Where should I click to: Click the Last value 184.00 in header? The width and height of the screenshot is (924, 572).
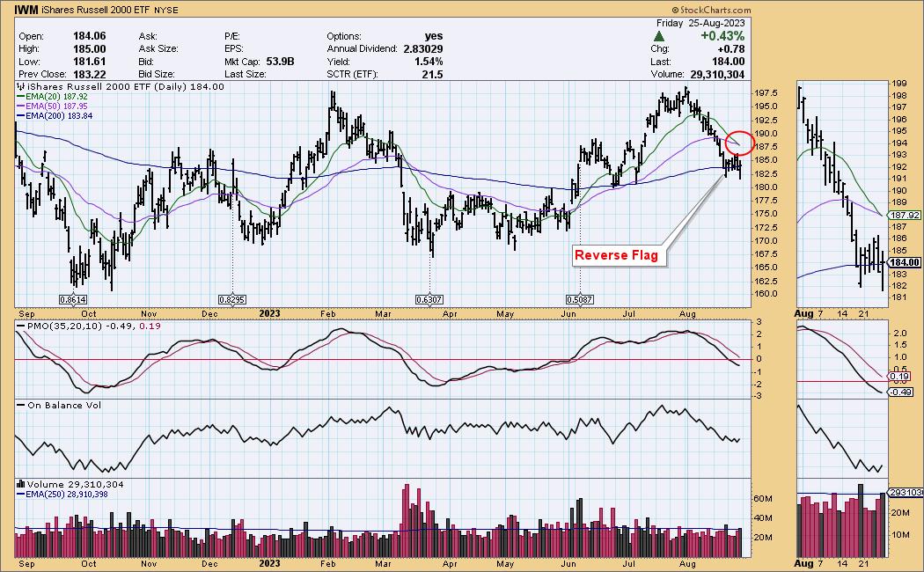(x=729, y=62)
